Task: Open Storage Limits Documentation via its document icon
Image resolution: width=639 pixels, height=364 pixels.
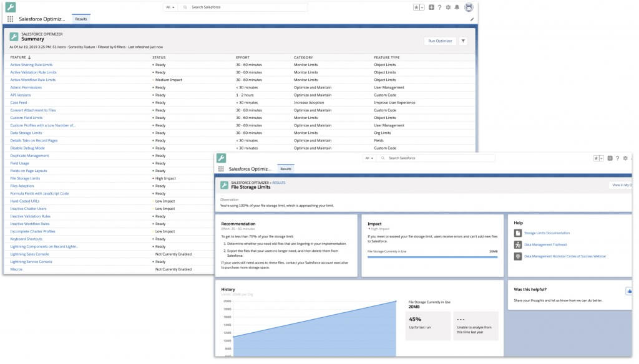Action: pos(518,233)
